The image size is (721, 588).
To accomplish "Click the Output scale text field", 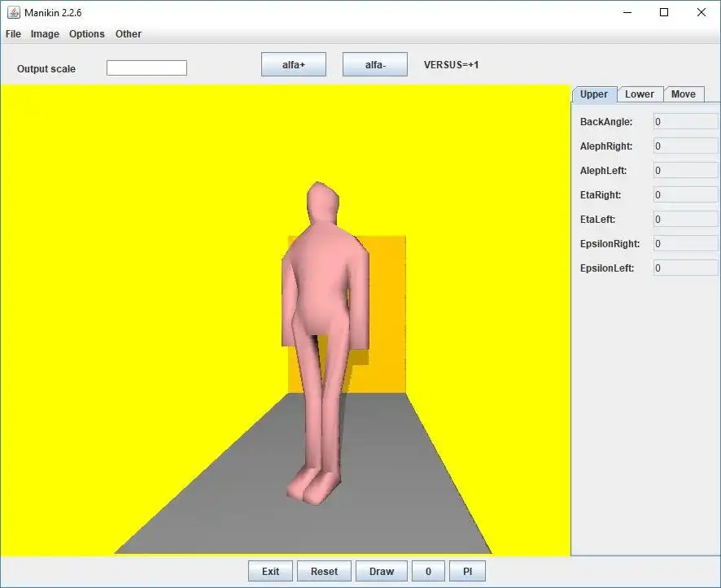I will [x=146, y=68].
